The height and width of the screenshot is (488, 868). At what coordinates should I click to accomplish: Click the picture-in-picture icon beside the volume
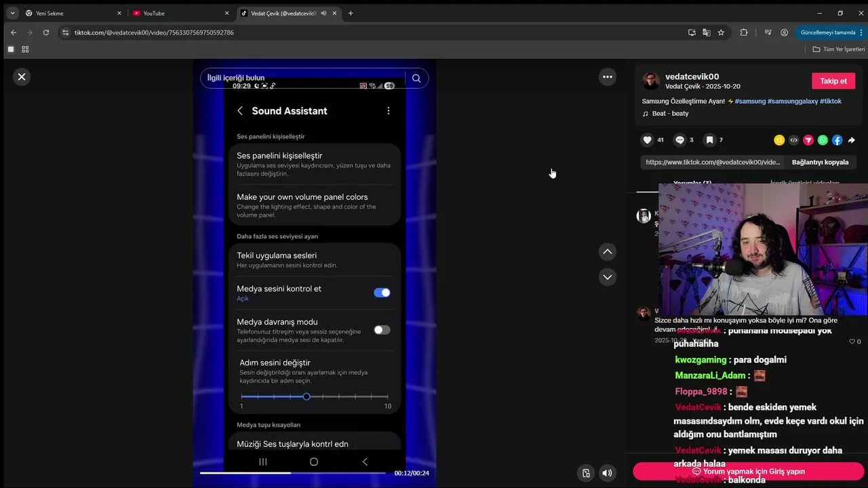pos(586,473)
